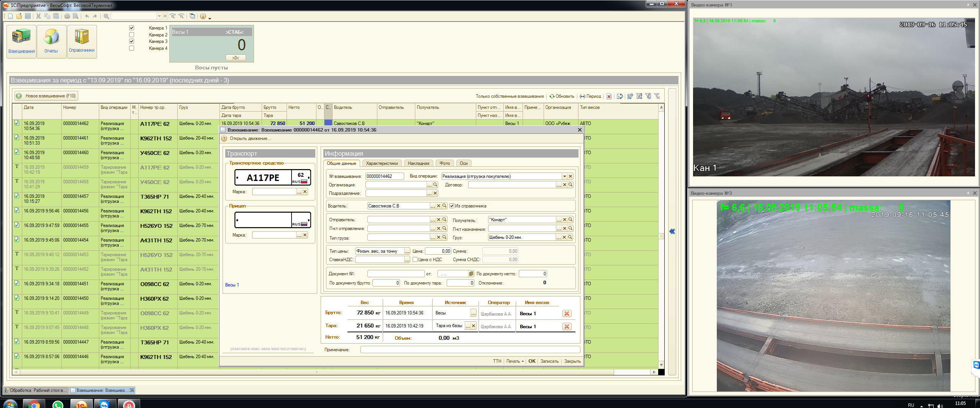This screenshot has height=408, width=980.
Task: Click the Обновить refresh icon
Action: point(552,96)
